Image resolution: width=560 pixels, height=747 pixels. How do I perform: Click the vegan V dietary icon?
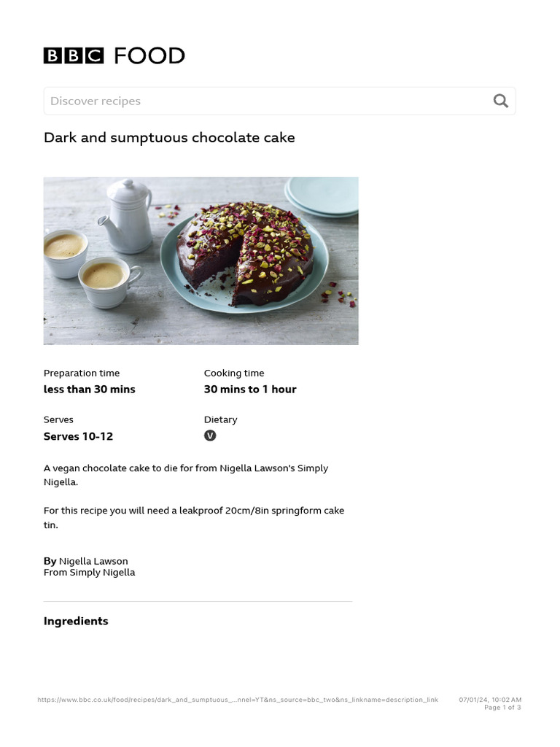click(210, 436)
